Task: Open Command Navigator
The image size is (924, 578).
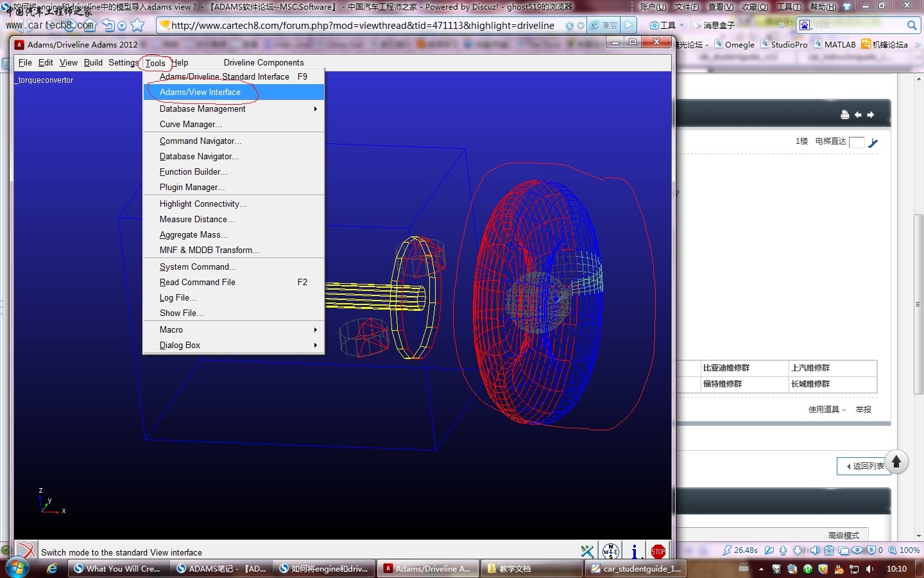Action: [x=234, y=141]
